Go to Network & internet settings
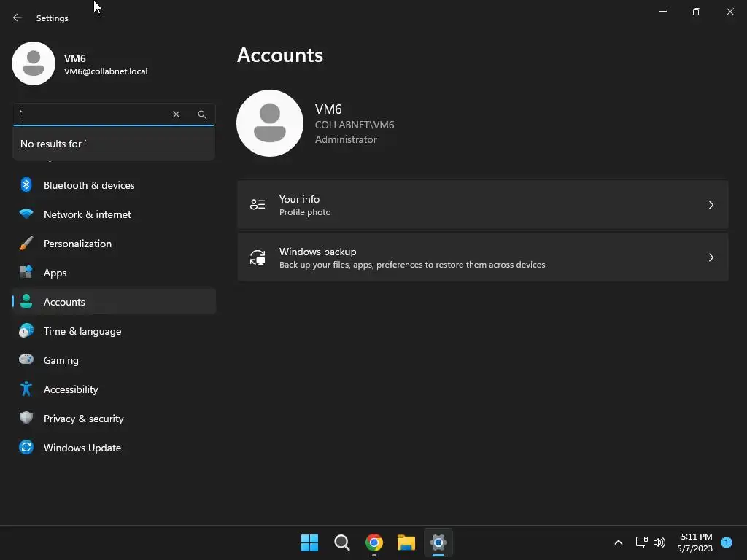This screenshot has height=560, width=747. coord(114,214)
